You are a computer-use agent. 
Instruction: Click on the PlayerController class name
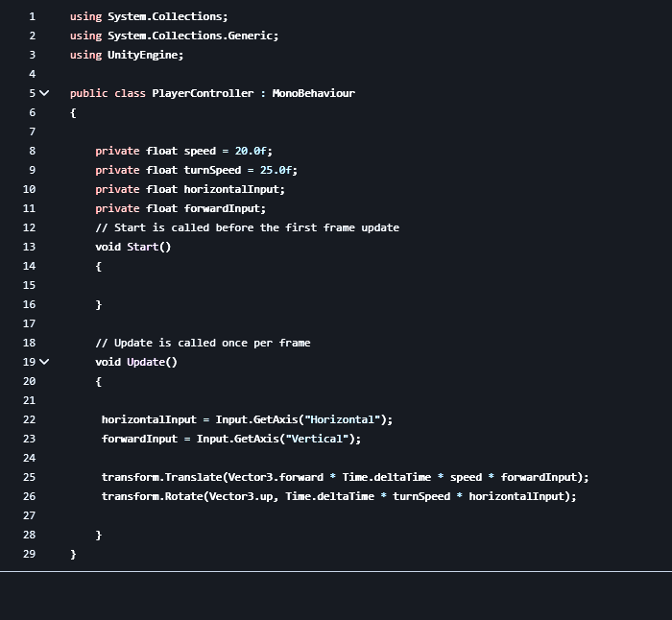[203, 93]
